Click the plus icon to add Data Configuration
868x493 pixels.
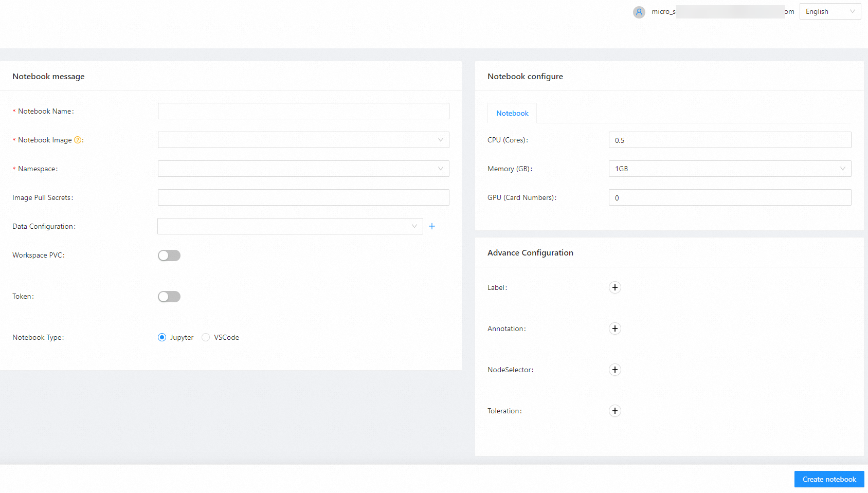coord(432,226)
